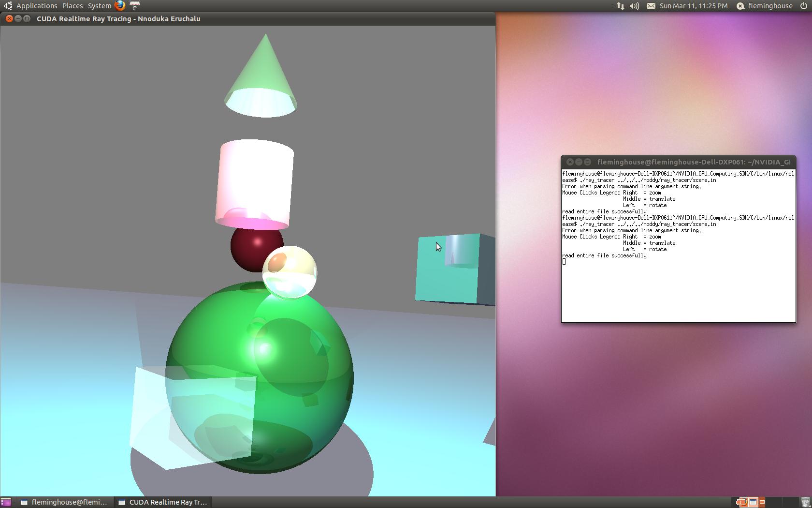Open the volume indicator in the panel
The height and width of the screenshot is (508, 812).
coord(633,6)
